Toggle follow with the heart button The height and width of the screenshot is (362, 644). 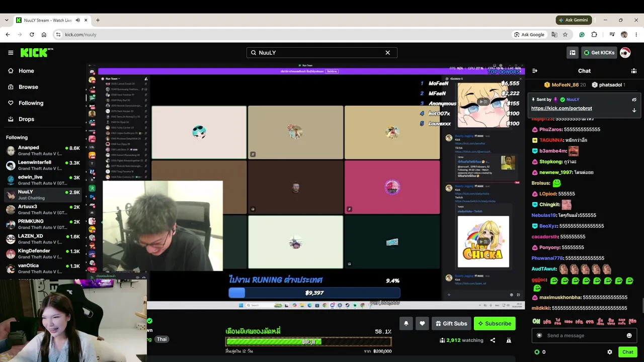point(422,323)
